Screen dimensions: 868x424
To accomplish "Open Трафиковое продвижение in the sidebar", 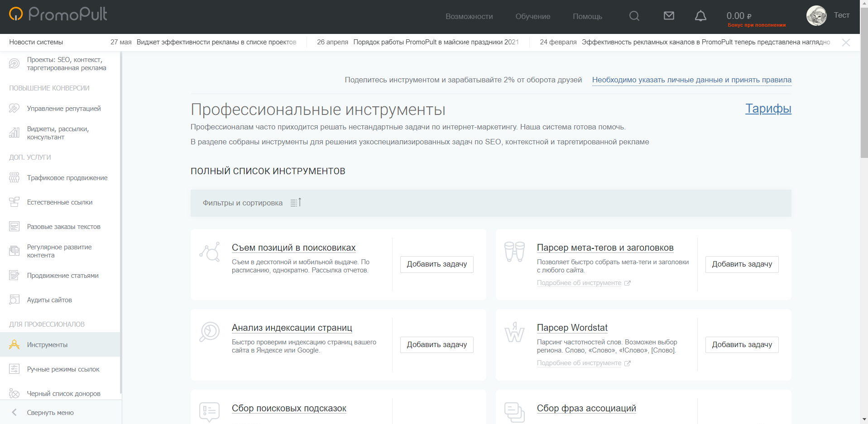I will click(x=67, y=178).
